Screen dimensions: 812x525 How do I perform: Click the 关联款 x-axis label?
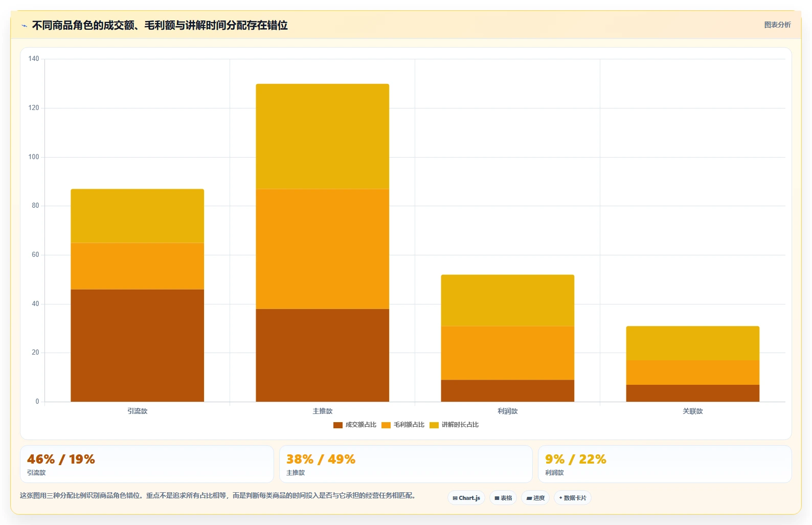coord(692,411)
